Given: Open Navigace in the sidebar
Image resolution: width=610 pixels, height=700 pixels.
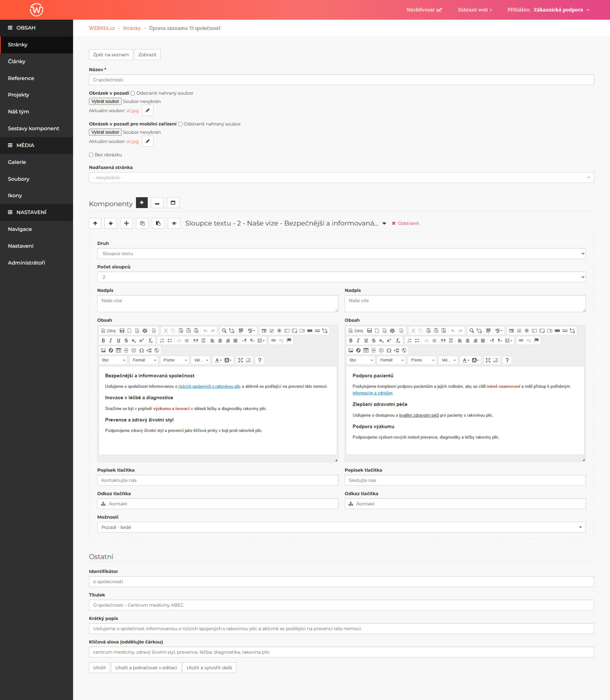Looking at the screenshot, I should (x=37, y=229).
